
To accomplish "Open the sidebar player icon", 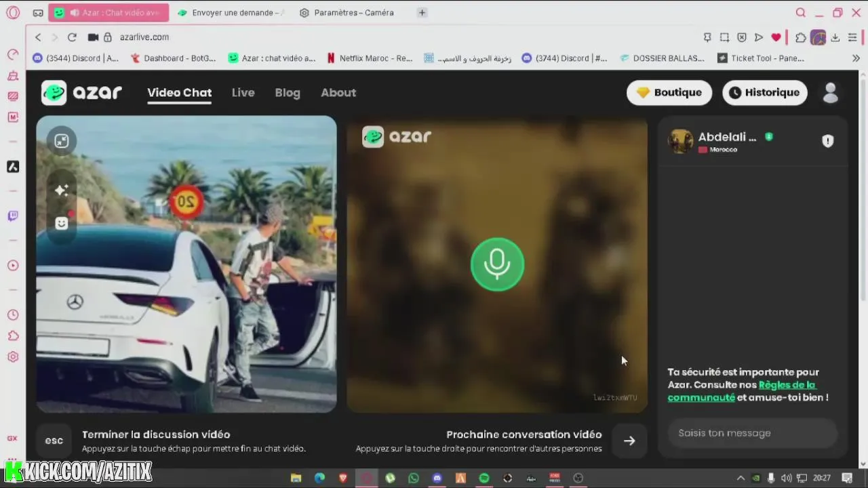I will tap(12, 265).
